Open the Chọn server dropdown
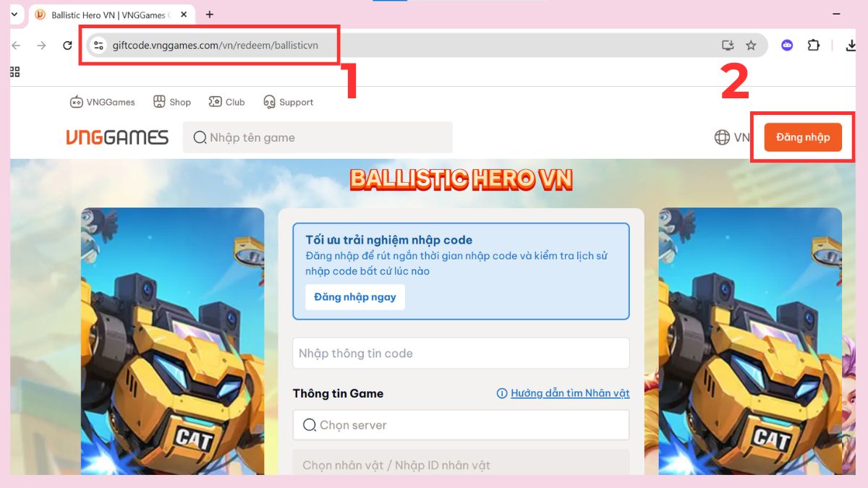This screenshot has height=488, width=868. click(x=461, y=425)
